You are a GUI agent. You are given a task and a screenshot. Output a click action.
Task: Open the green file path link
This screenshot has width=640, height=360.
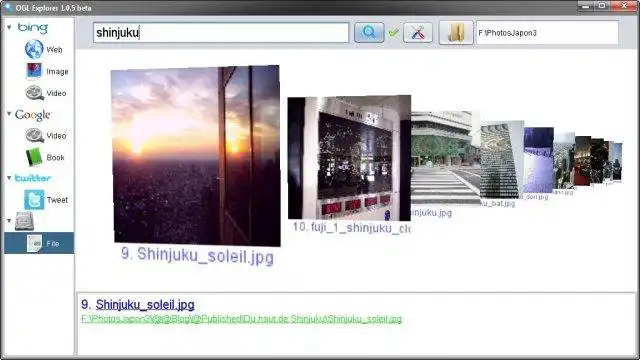pos(241,319)
